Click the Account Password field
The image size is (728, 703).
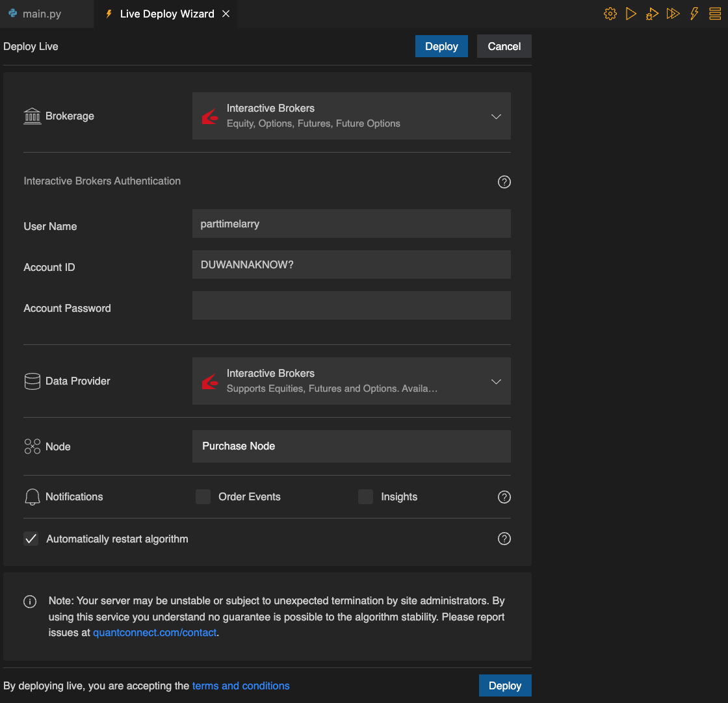[351, 305]
